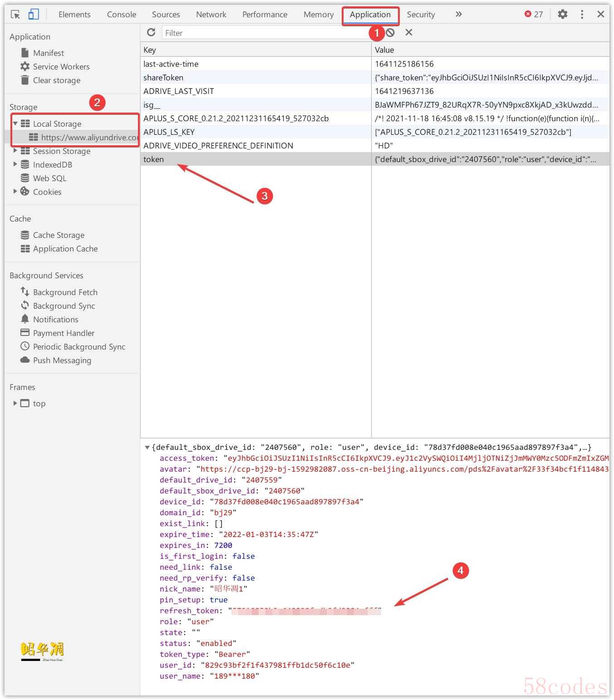Screen dimensions: 614x700
Task: Open Service Workers section
Action: tap(61, 67)
